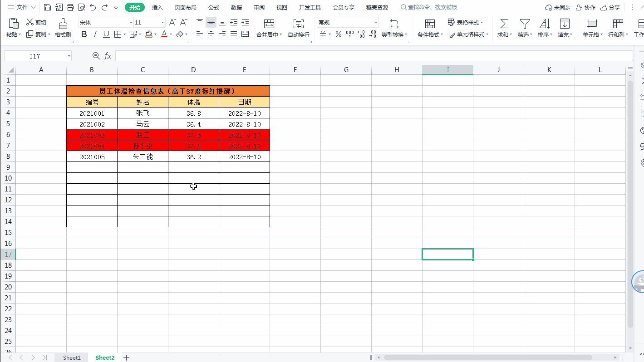Click the Print icon

point(70,7)
